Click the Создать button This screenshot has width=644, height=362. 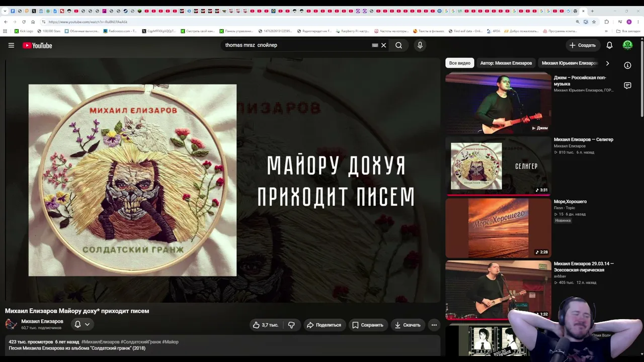(x=582, y=45)
